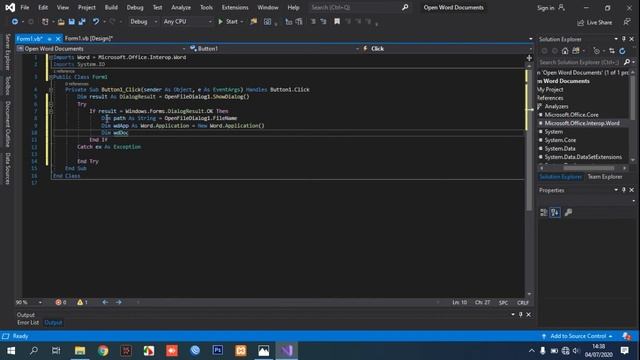Select the Microsoft.Office.Core reference
Screen dimensions: 640x360
571,115
